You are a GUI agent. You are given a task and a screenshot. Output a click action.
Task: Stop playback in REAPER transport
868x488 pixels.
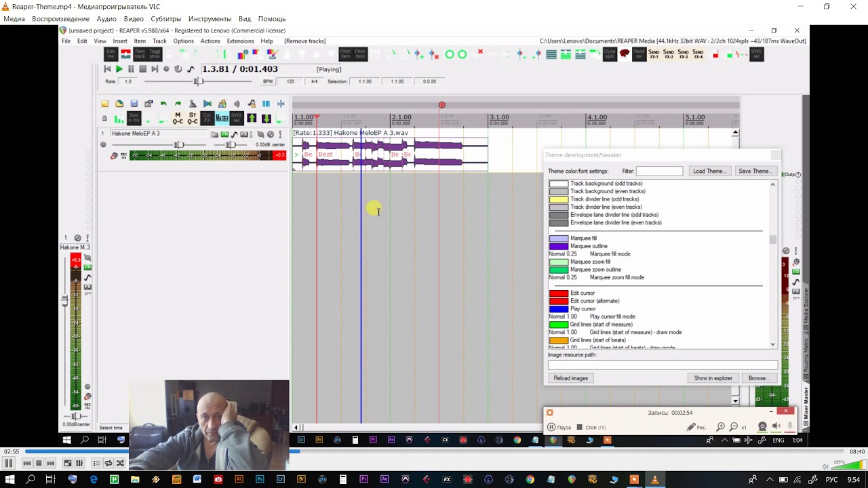coord(142,69)
